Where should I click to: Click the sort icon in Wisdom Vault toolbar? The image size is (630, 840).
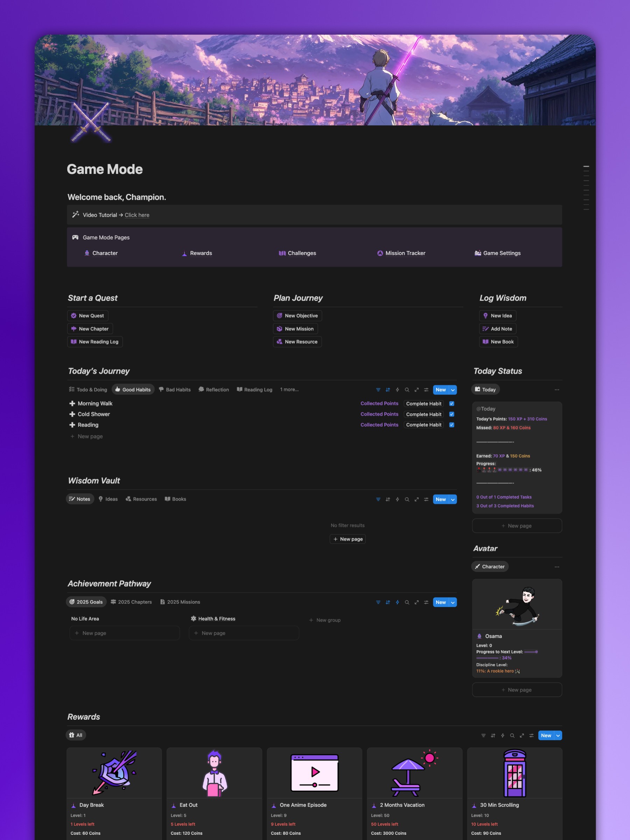pos(388,499)
